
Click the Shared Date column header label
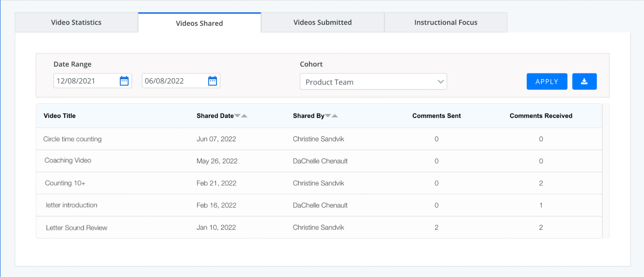coord(215,116)
